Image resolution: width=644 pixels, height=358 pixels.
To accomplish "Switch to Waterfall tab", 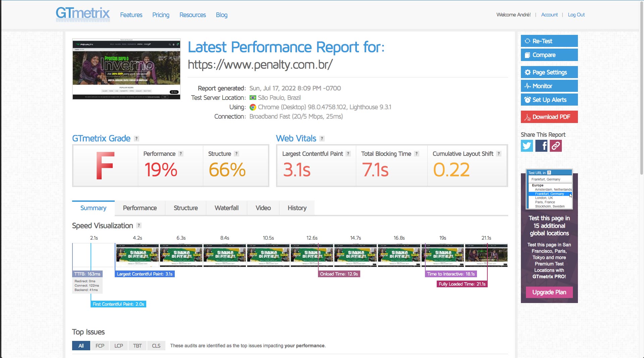I will (226, 208).
